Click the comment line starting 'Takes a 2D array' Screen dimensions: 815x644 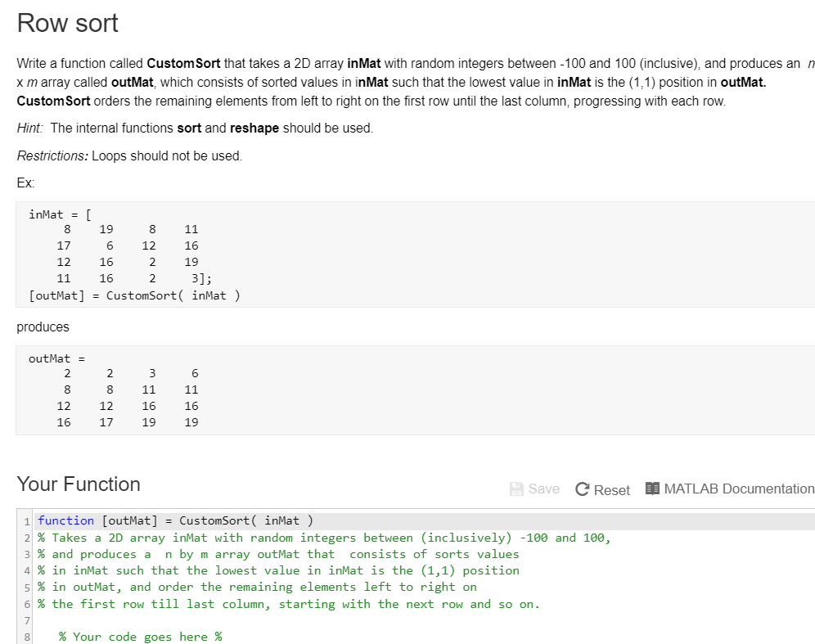[x=324, y=538]
